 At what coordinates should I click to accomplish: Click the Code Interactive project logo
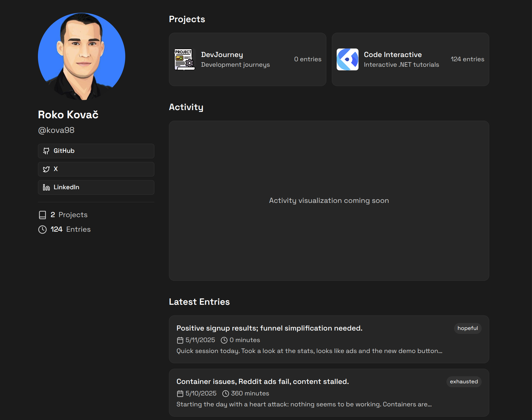[348, 59]
